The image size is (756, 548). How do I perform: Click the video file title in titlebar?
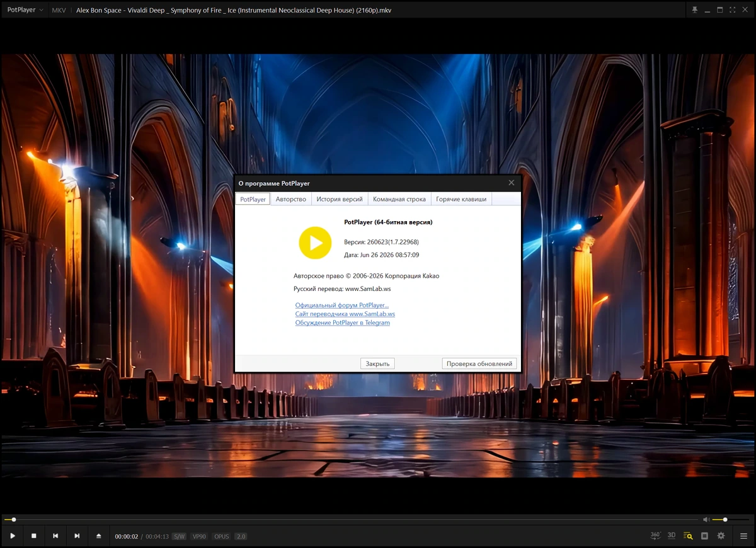click(x=234, y=10)
